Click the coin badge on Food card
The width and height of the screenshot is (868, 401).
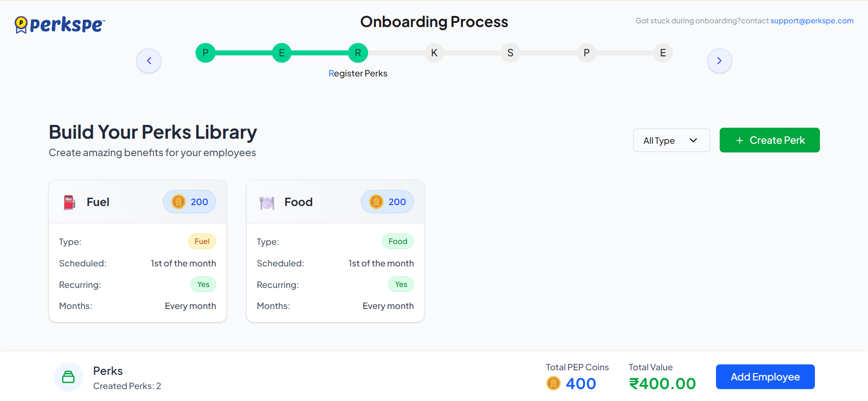[387, 202]
